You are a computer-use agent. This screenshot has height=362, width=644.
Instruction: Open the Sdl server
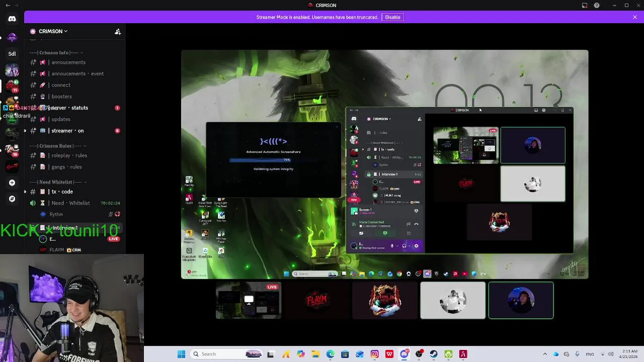point(12,53)
